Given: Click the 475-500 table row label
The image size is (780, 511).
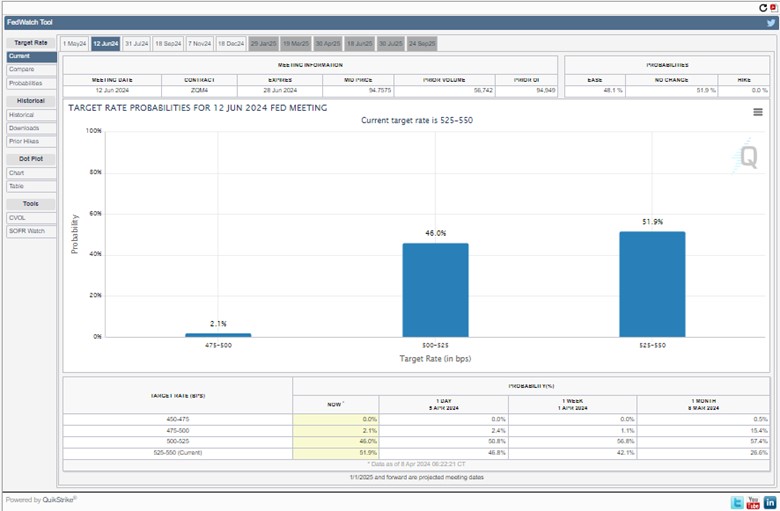Looking at the screenshot, I should pyautogui.click(x=178, y=431).
